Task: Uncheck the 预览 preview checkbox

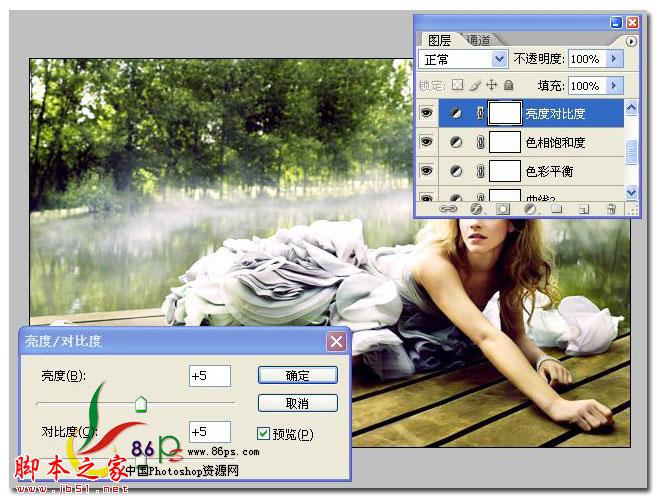Action: [263, 433]
